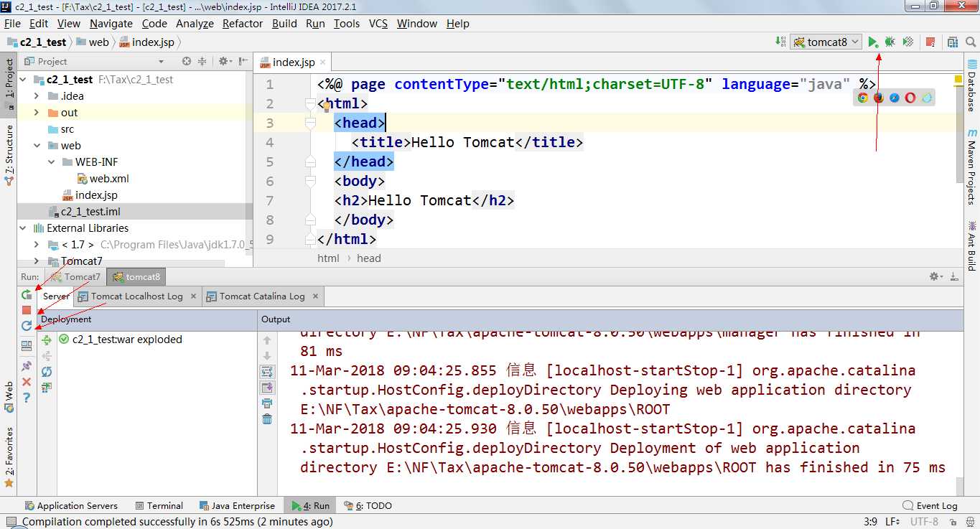This screenshot has height=529, width=980.
Task: Click the head breadcrumb below editor
Action: (369, 258)
